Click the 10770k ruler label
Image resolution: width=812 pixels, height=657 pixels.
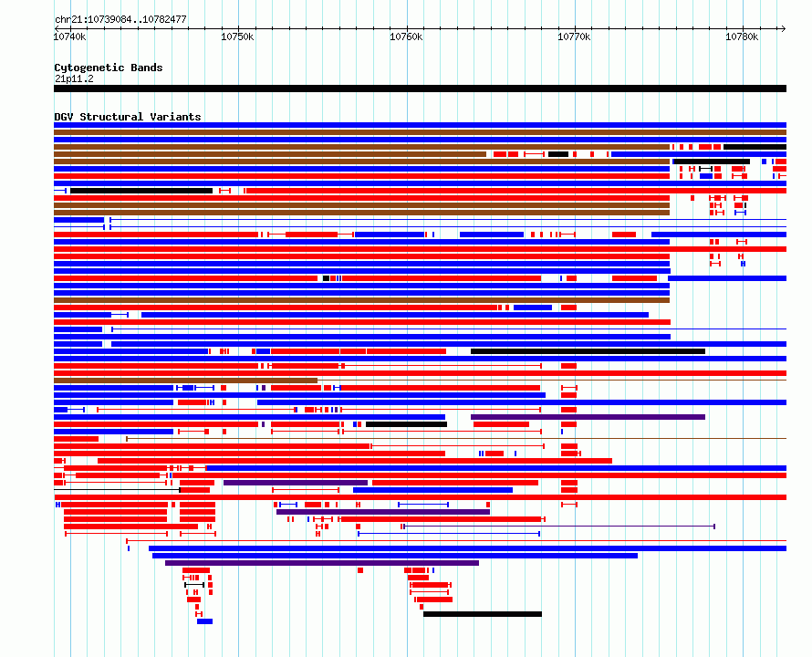point(574,36)
